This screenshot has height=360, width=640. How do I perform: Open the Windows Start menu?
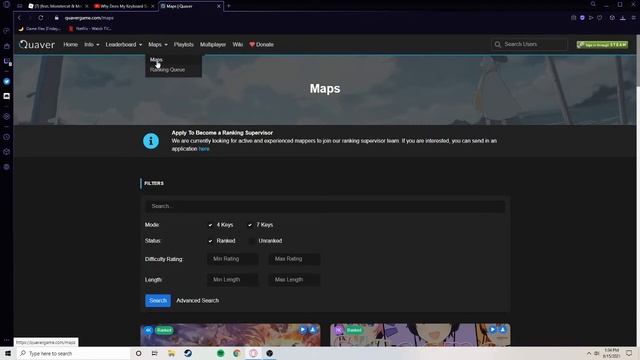[8, 353]
